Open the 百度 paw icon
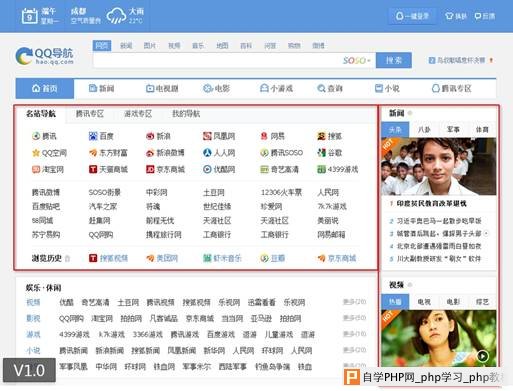The width and height of the screenshot is (513, 391). pos(93,136)
